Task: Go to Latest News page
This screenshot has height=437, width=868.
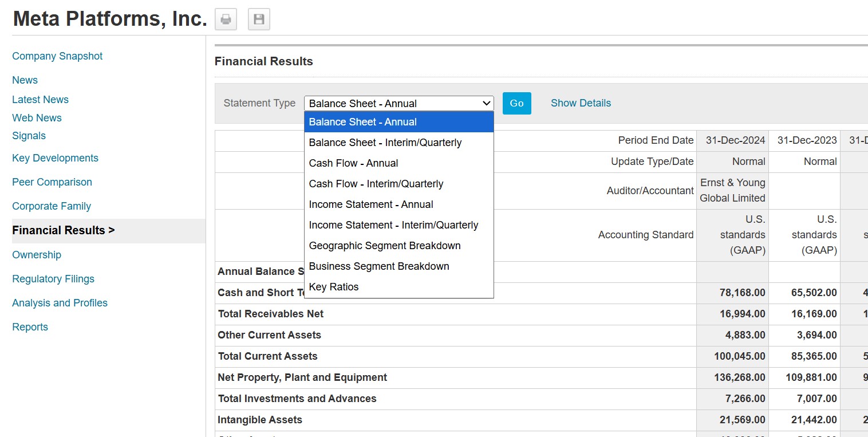Action: (40, 100)
